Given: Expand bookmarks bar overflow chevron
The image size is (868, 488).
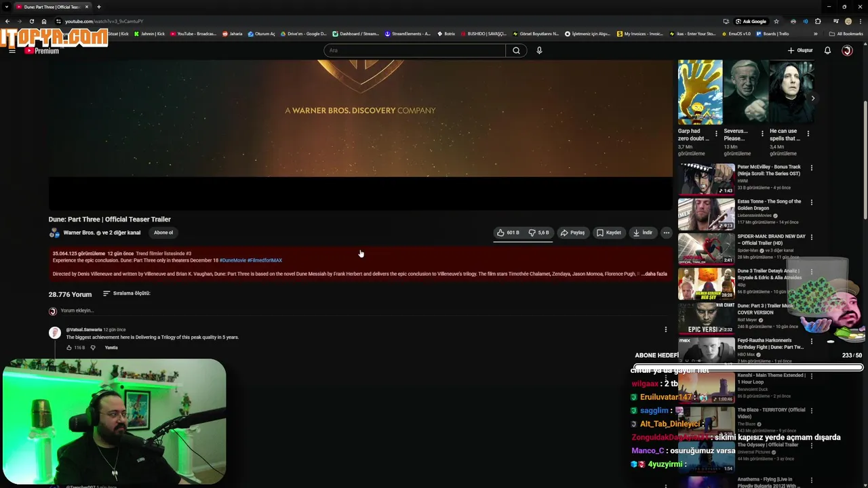Looking at the screenshot, I should pyautogui.click(x=815, y=34).
